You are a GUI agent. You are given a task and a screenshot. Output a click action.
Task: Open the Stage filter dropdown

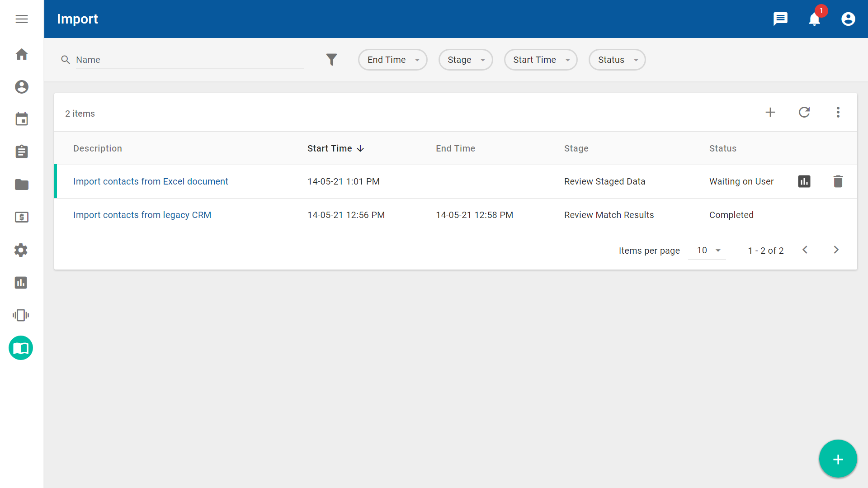pyautogui.click(x=465, y=59)
